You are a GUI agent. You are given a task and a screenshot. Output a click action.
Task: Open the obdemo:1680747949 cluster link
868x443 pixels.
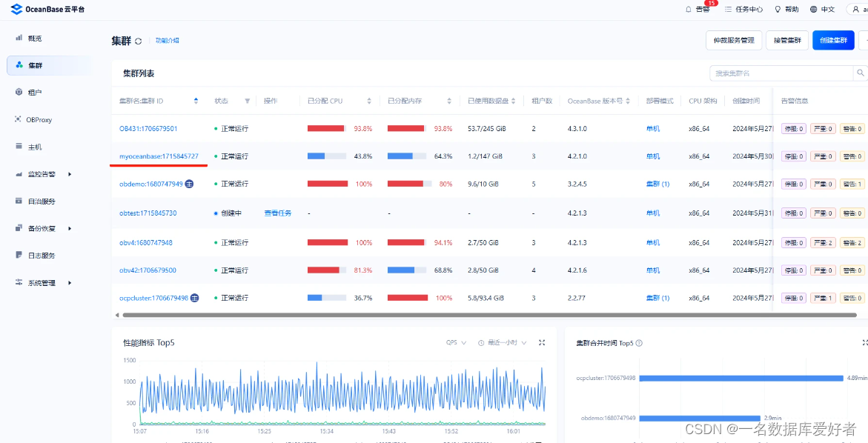(x=151, y=184)
